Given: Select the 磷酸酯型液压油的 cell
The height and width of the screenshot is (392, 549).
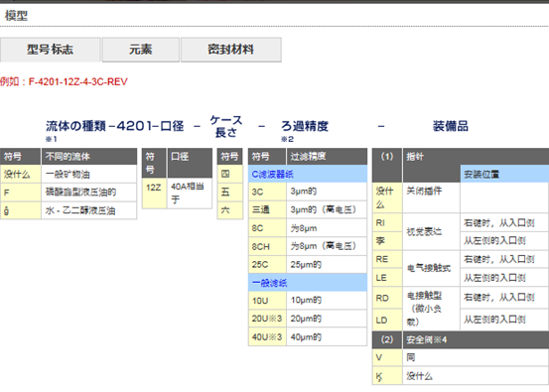Looking at the screenshot, I should (89, 193).
